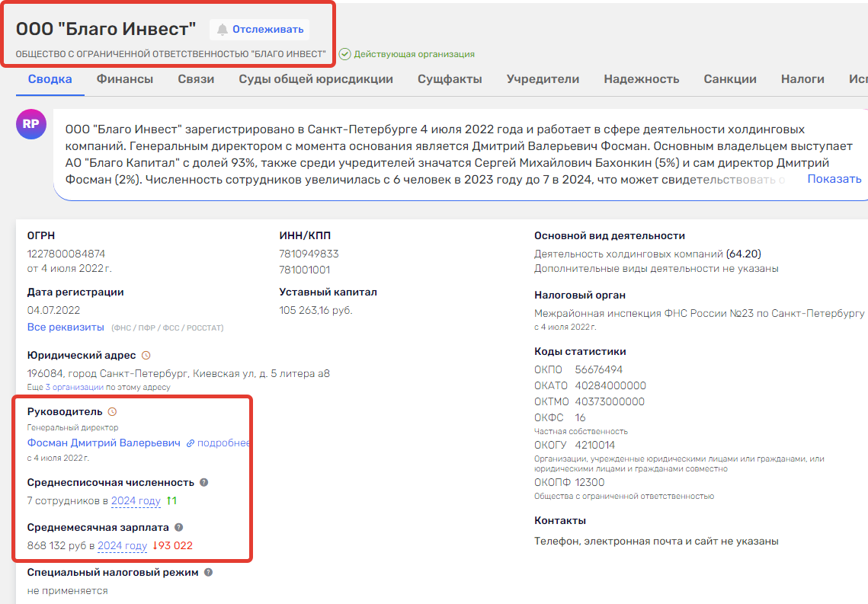Select the Надежность tab

pyautogui.click(x=641, y=79)
